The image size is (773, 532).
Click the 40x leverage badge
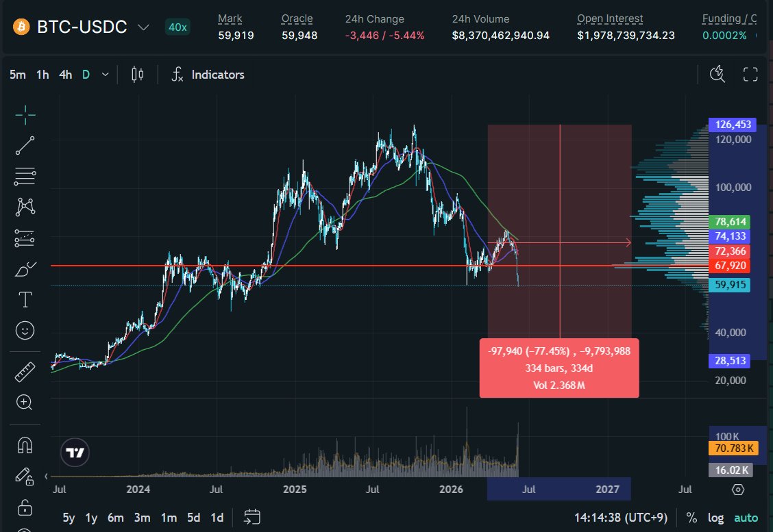(177, 27)
